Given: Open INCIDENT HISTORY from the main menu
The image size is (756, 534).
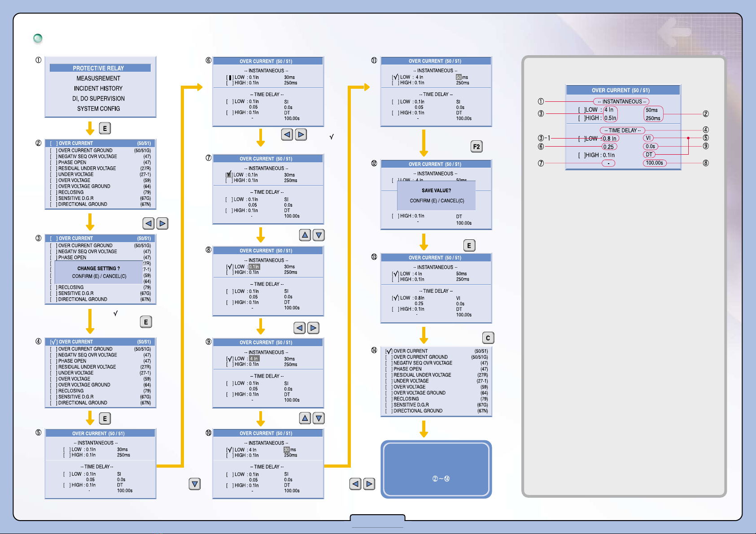Looking at the screenshot, I should tap(98, 88).
